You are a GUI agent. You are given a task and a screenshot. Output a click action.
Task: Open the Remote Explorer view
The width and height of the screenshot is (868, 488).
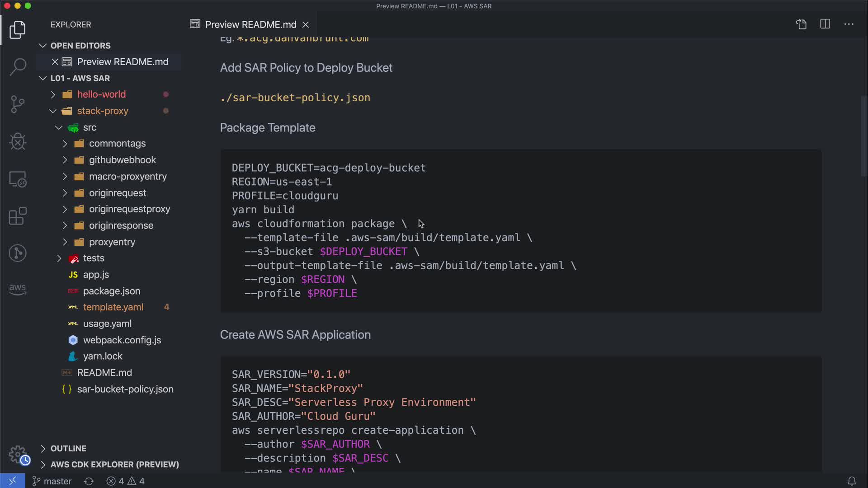click(x=18, y=179)
